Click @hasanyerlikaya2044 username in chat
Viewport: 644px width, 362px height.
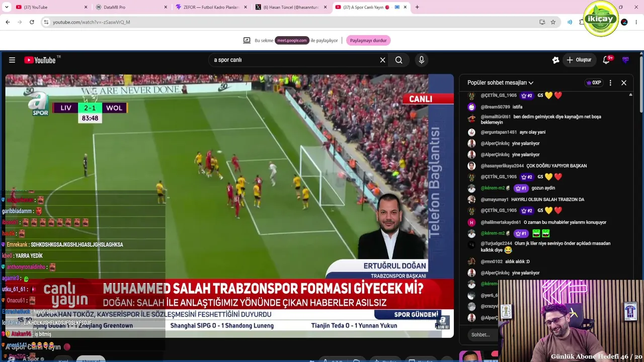(x=502, y=166)
